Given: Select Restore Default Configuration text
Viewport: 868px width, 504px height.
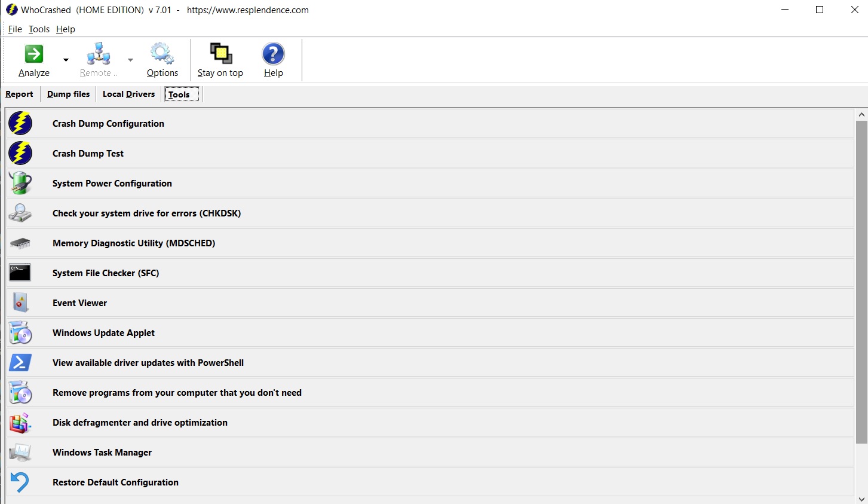Looking at the screenshot, I should coord(115,482).
